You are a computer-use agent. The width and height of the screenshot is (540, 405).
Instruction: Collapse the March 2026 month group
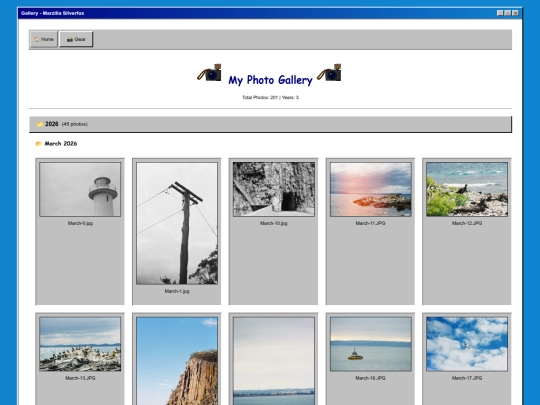click(56, 144)
